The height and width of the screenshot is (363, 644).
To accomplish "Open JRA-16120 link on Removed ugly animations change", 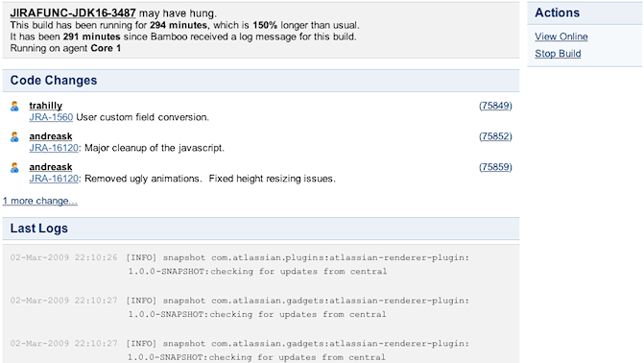I will [x=54, y=179].
